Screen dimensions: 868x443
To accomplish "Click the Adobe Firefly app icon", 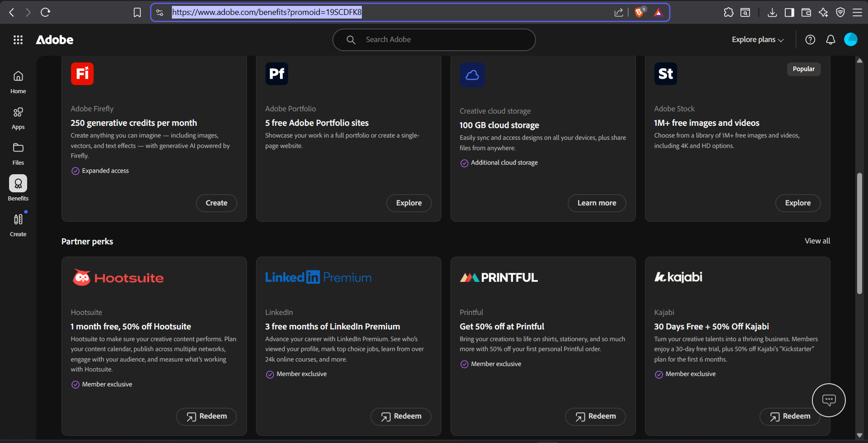I will click(82, 74).
